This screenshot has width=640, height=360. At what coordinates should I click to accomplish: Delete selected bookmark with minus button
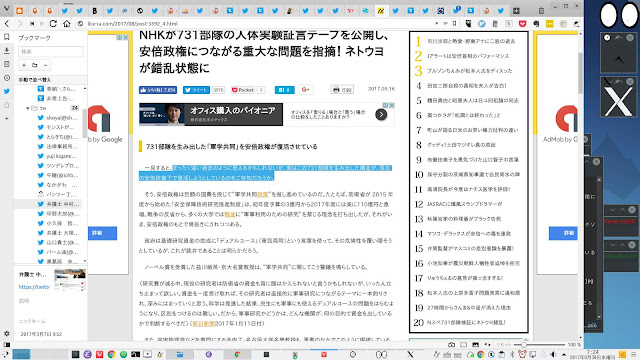(46, 65)
